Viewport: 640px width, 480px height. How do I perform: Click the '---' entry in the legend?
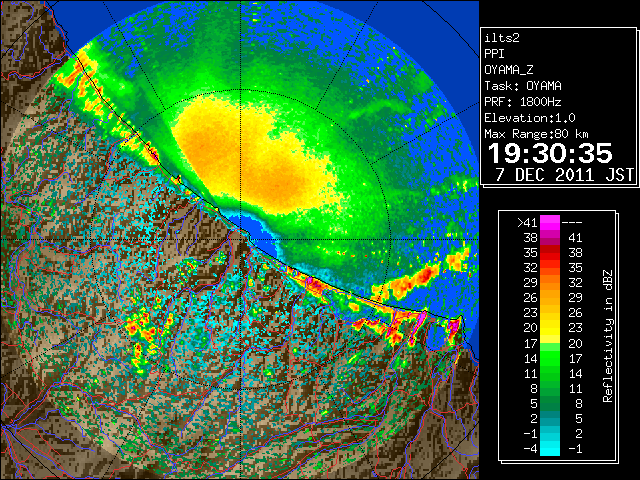(x=572, y=222)
